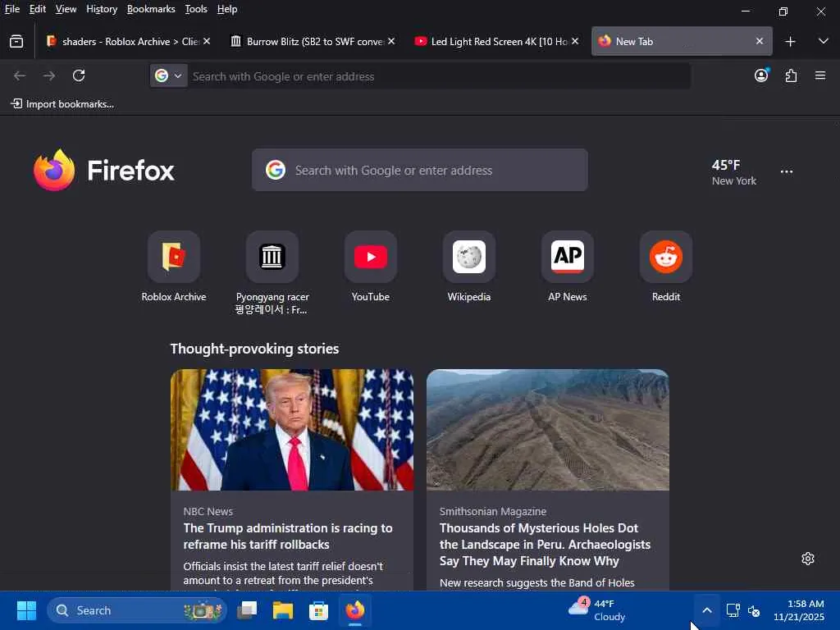Viewport: 840px width, 630px height.
Task: Reload the current page
Action: 79,75
